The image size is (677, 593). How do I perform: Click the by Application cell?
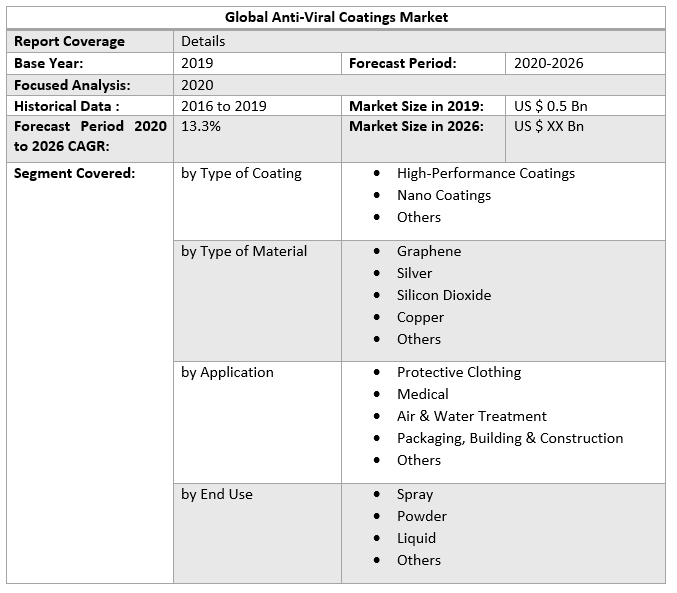coord(227,372)
